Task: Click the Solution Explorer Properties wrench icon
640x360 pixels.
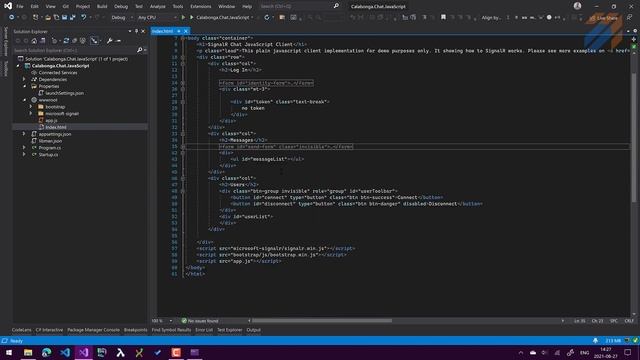Action: coord(109,41)
